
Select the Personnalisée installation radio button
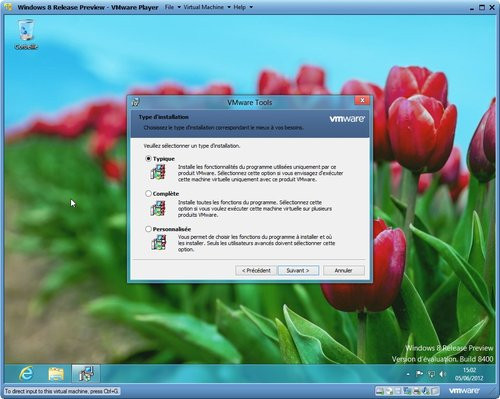[x=149, y=229]
